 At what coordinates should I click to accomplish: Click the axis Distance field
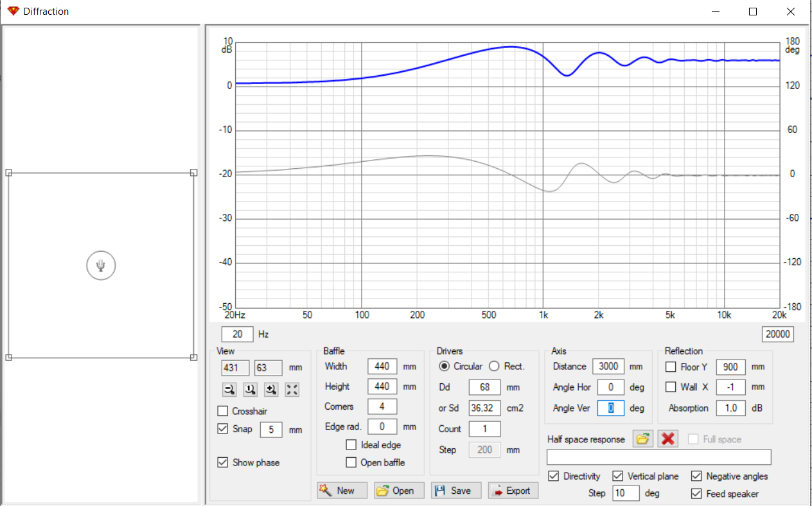(608, 366)
